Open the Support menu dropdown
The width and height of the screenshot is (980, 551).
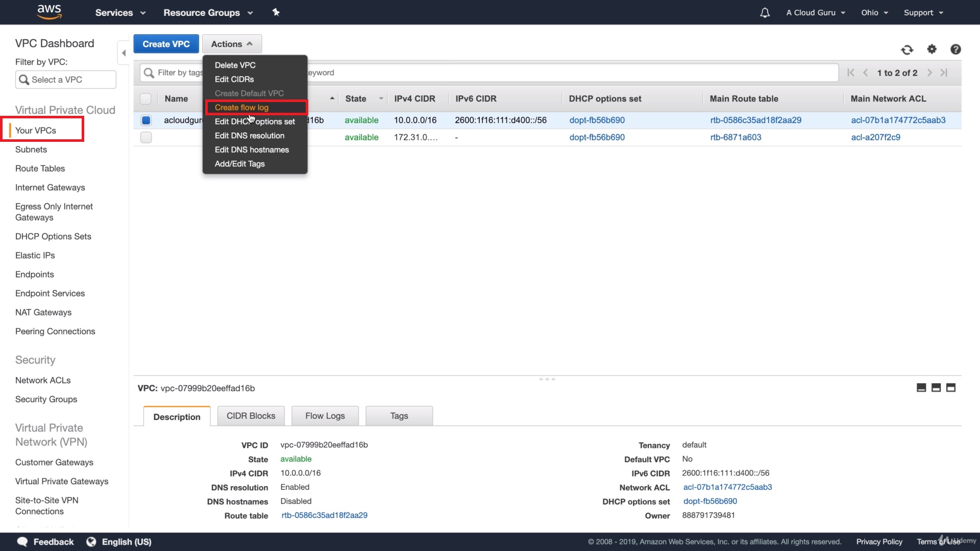[x=923, y=13]
